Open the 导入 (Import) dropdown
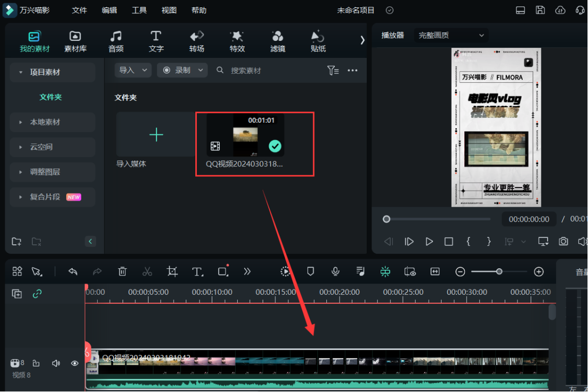588x392 pixels. [133, 70]
